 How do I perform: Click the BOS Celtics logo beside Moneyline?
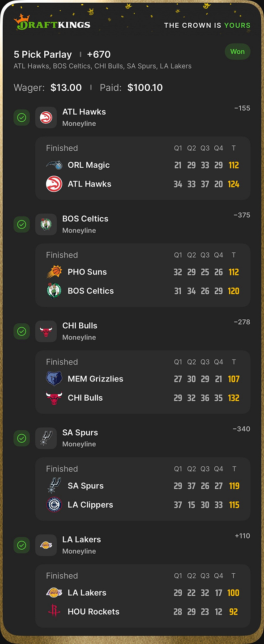click(46, 225)
